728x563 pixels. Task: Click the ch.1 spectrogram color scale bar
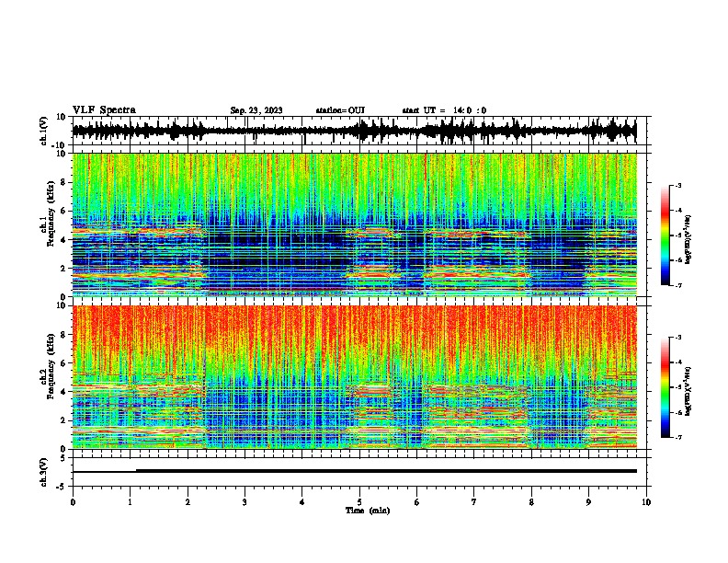click(665, 236)
